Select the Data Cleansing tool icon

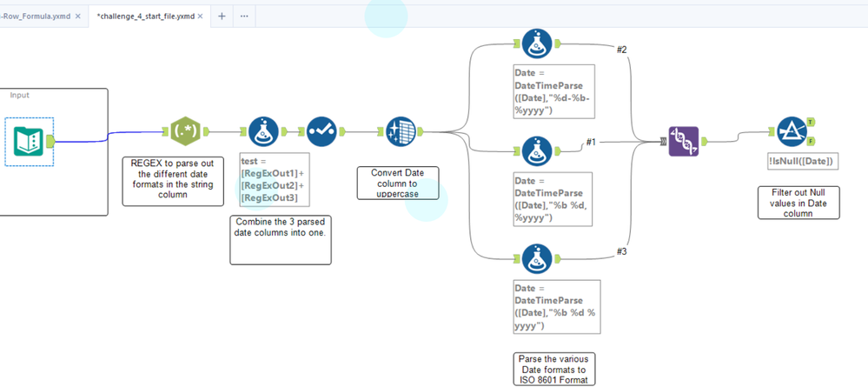[x=401, y=131]
